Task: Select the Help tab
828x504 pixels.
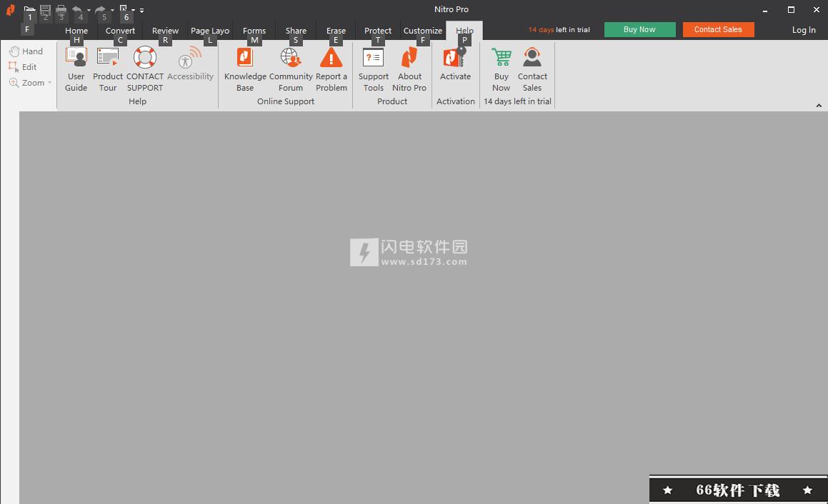Action: tap(464, 31)
